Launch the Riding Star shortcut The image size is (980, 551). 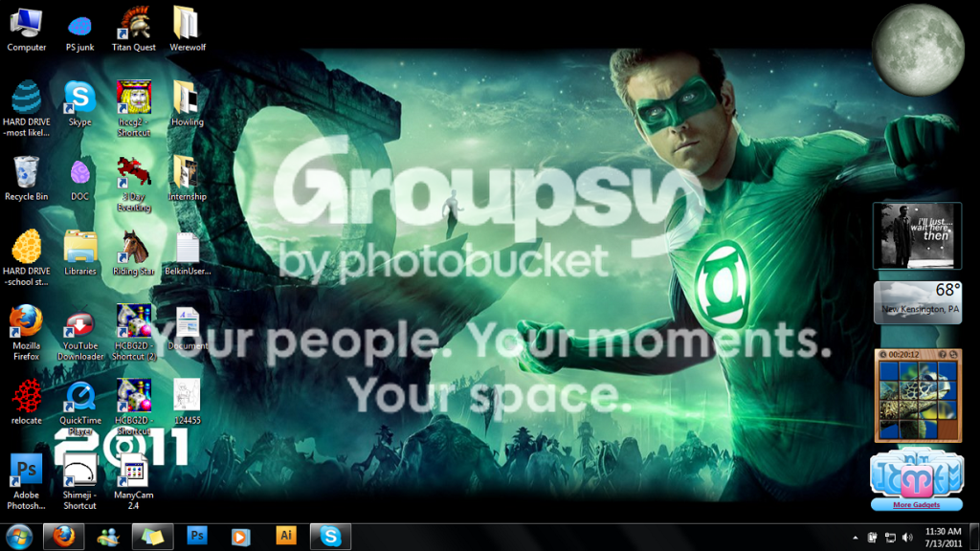[x=134, y=253]
